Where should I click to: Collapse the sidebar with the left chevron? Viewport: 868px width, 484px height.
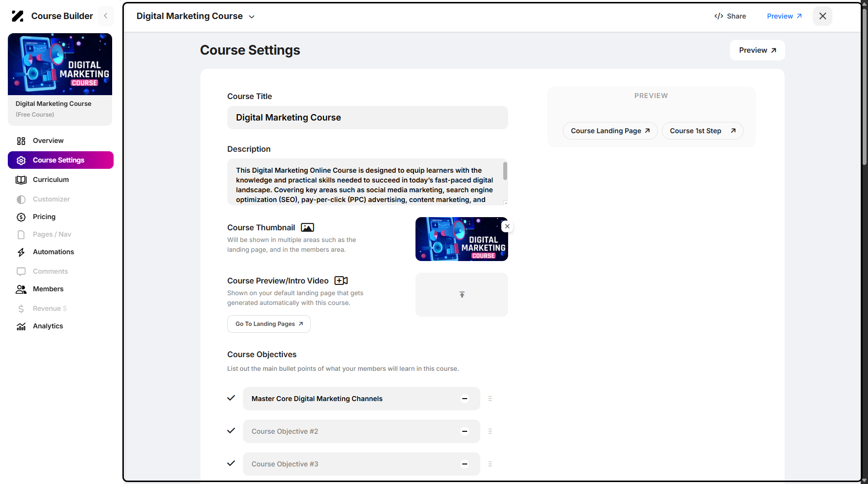pos(105,16)
